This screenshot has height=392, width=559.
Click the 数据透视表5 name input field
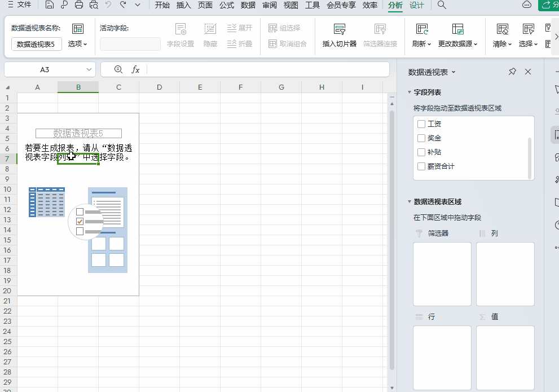point(36,43)
